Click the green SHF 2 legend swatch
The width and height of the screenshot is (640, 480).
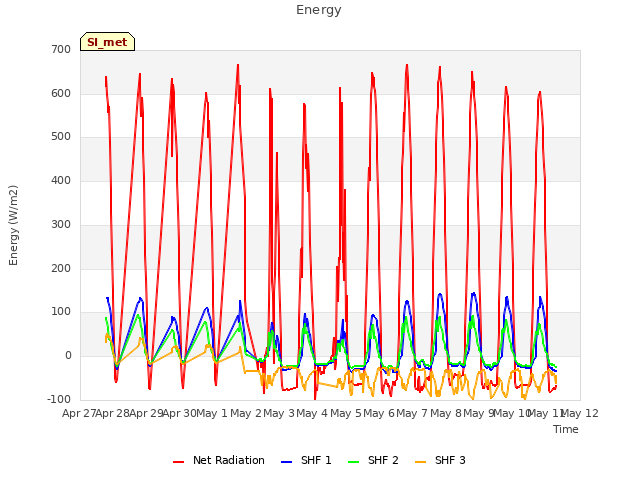(353, 462)
